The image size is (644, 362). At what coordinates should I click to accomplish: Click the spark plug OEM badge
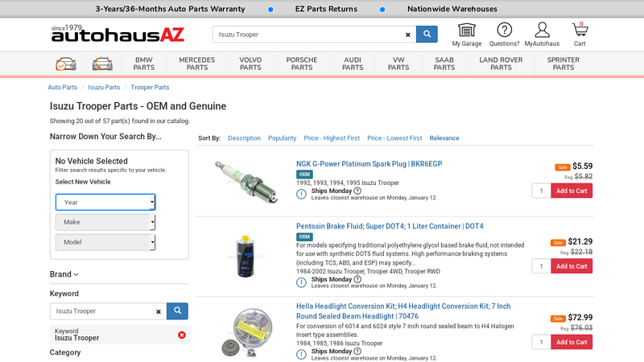click(304, 175)
